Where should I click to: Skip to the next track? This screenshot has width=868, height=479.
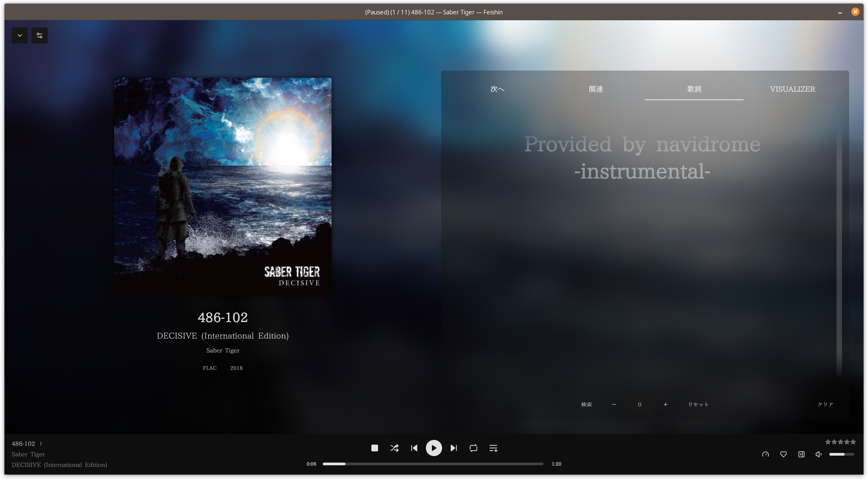pos(454,448)
